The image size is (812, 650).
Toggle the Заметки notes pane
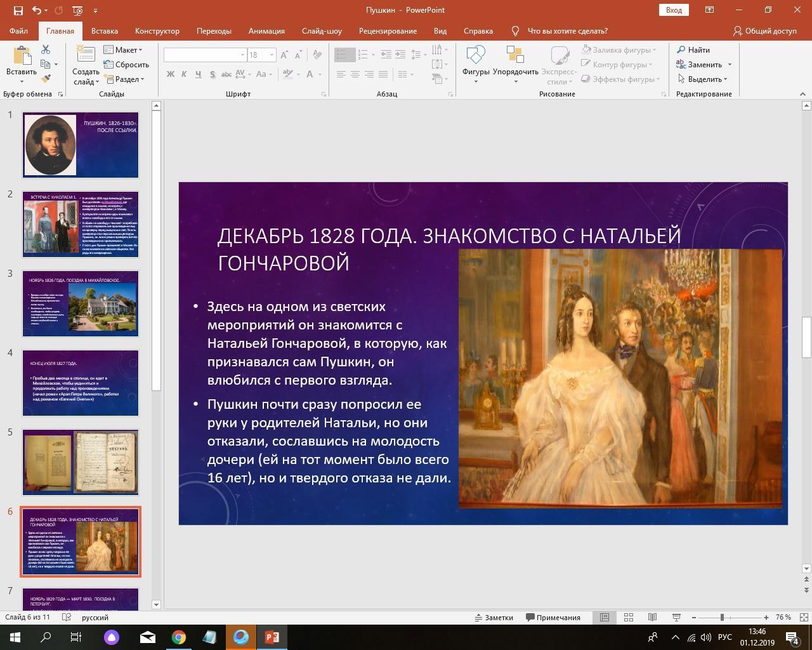tap(494, 617)
